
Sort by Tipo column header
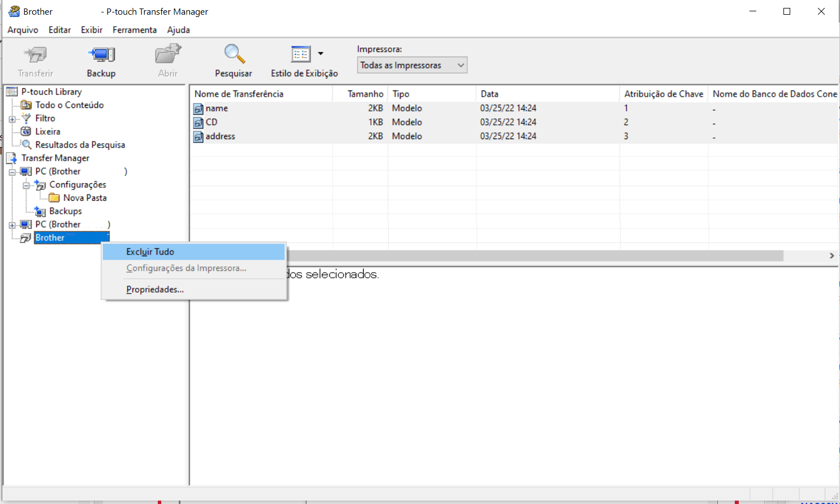click(x=432, y=94)
